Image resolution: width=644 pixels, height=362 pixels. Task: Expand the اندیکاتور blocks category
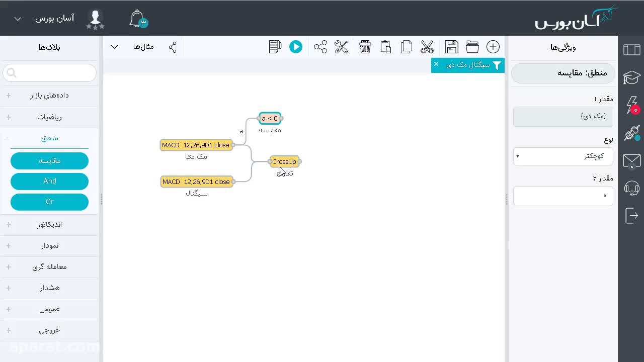[49, 225]
